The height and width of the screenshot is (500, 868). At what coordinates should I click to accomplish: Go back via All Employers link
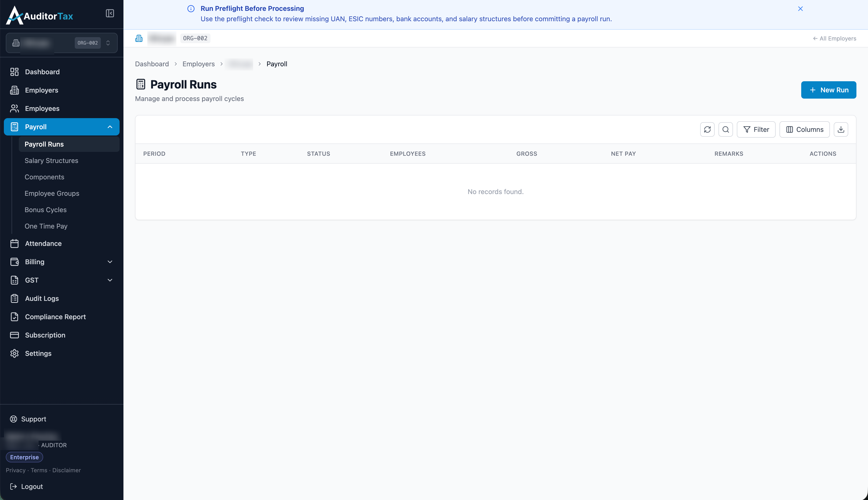(x=834, y=39)
